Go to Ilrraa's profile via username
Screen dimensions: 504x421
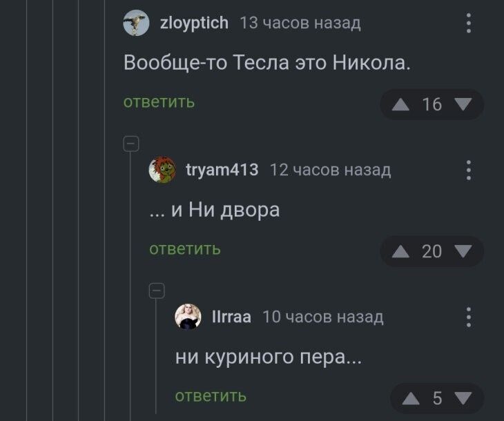point(231,317)
